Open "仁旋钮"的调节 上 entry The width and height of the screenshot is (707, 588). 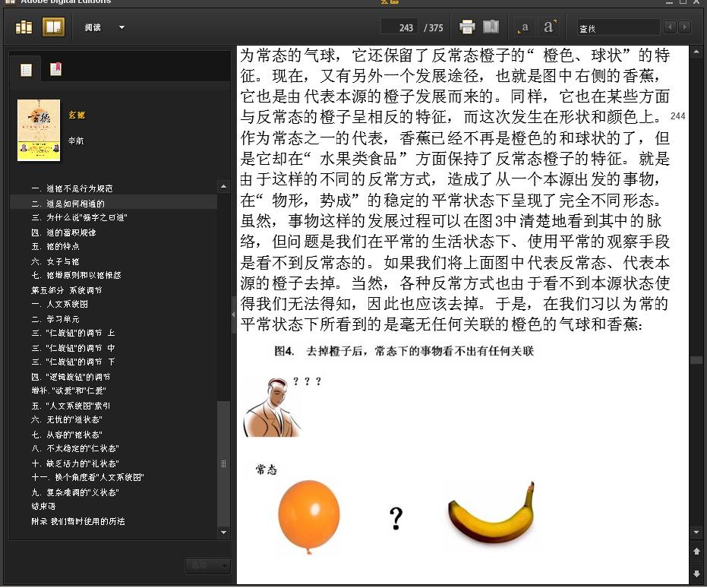(73, 333)
